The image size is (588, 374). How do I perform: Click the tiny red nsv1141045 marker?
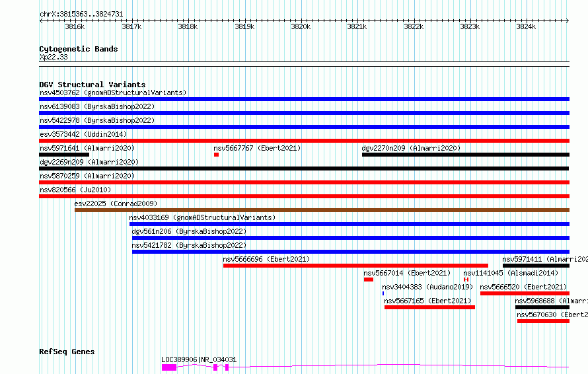(466, 280)
